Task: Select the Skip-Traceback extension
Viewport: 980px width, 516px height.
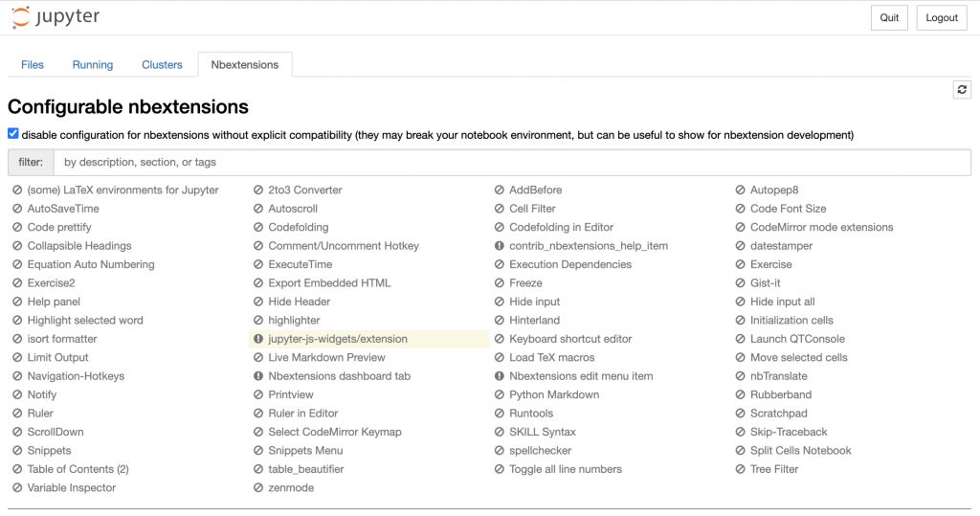Action: [x=789, y=432]
